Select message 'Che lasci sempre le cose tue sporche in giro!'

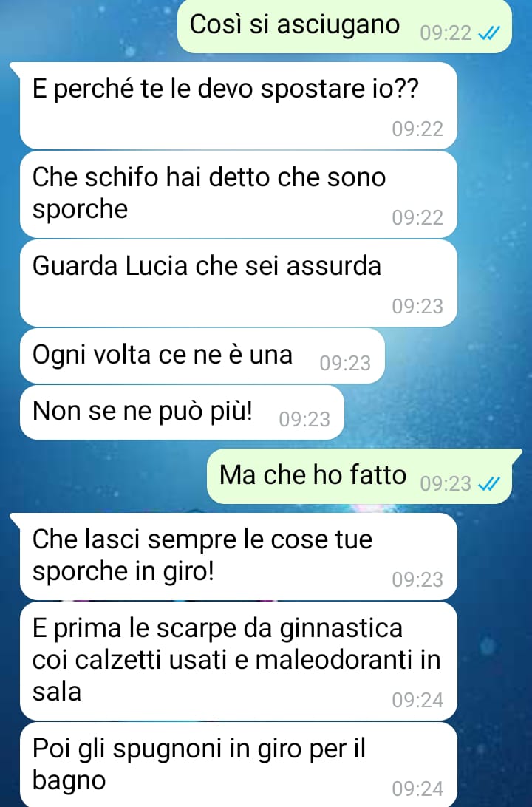[238, 556]
